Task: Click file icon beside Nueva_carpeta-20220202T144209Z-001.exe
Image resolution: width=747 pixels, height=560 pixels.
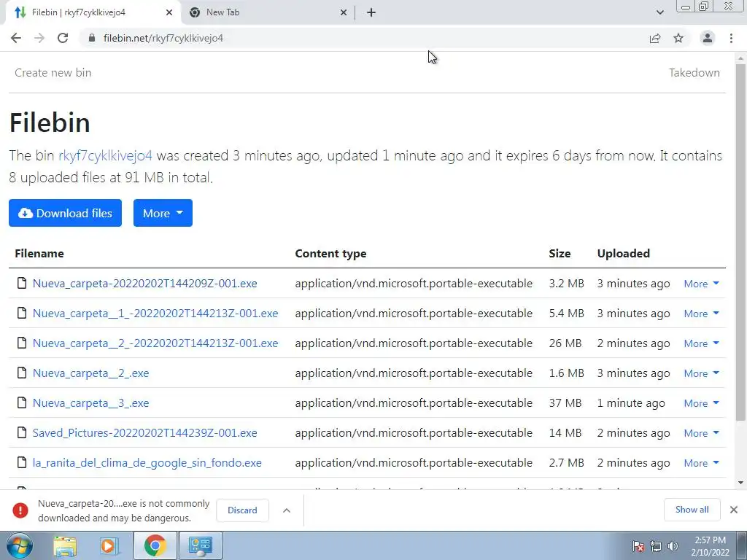Action: (x=22, y=284)
